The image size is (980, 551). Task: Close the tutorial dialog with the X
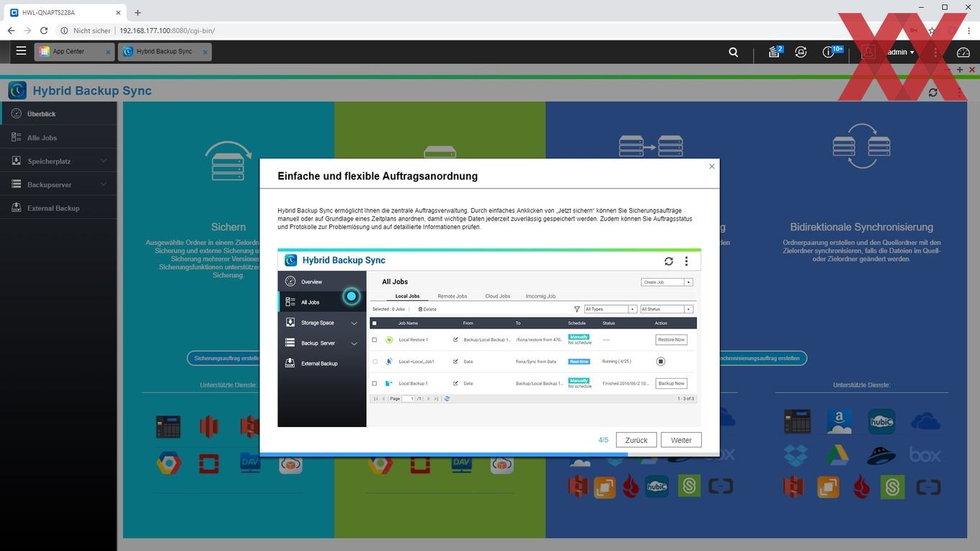pos(712,166)
